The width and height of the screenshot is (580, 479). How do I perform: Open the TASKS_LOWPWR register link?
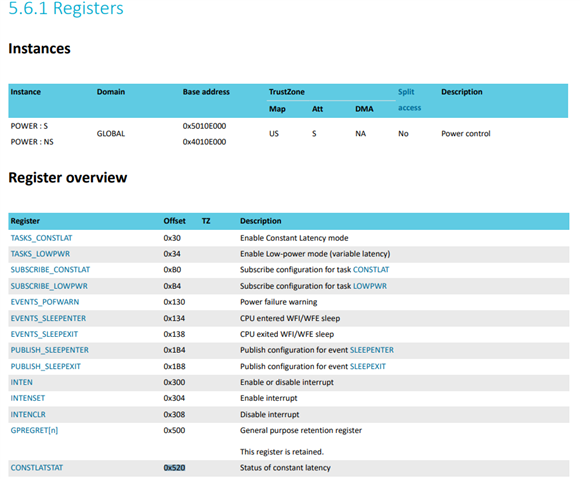click(x=40, y=254)
